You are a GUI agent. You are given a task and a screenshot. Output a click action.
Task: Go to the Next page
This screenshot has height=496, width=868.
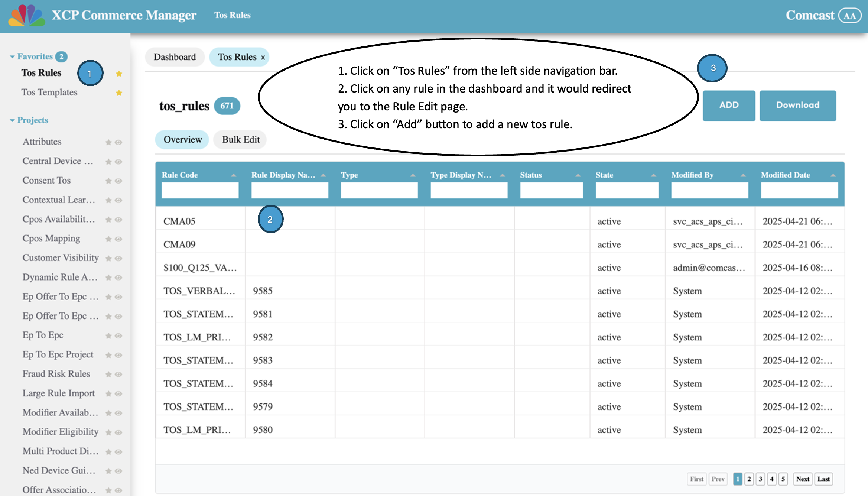click(803, 479)
